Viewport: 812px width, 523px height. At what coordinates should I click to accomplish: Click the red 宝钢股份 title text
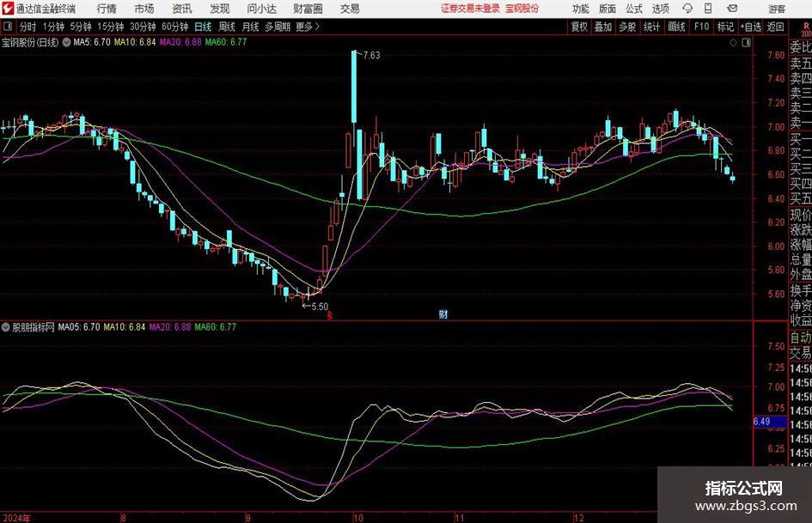tap(522, 9)
